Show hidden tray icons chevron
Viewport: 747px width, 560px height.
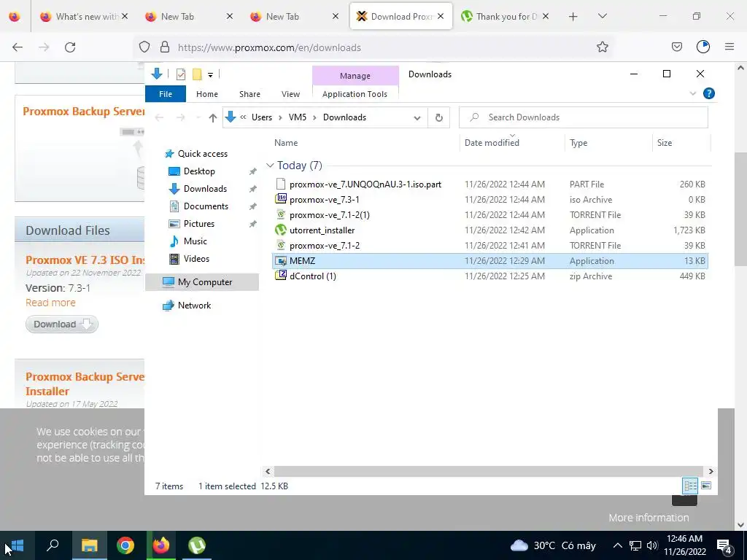[617, 545]
